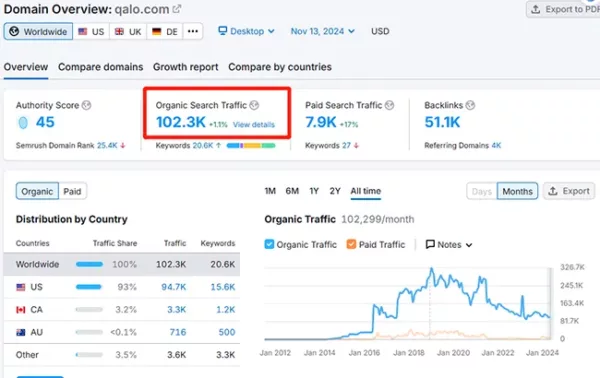Set the chart range to 2Y
Screen dimensions: 600x378
point(335,191)
